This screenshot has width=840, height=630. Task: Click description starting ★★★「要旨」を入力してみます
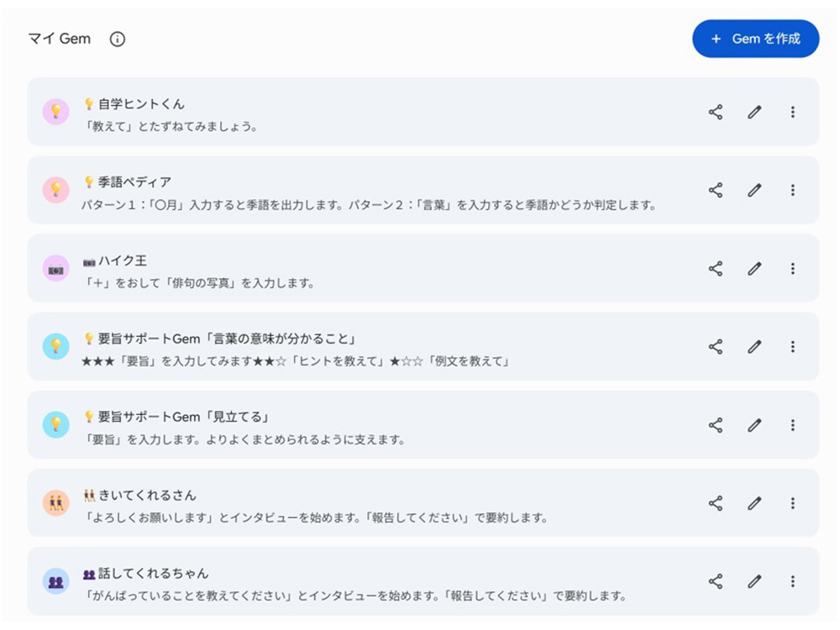point(295,361)
